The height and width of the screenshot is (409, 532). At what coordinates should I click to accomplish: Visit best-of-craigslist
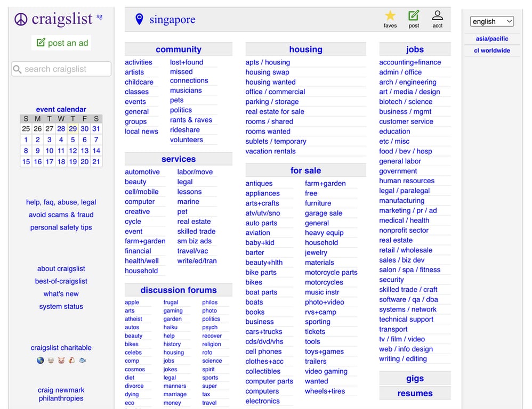(x=61, y=281)
